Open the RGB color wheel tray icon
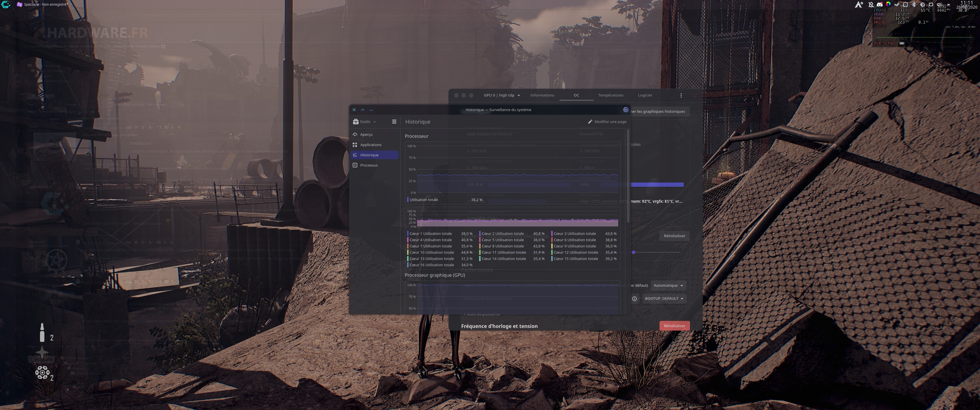980x410 pixels. pyautogui.click(x=888, y=5)
